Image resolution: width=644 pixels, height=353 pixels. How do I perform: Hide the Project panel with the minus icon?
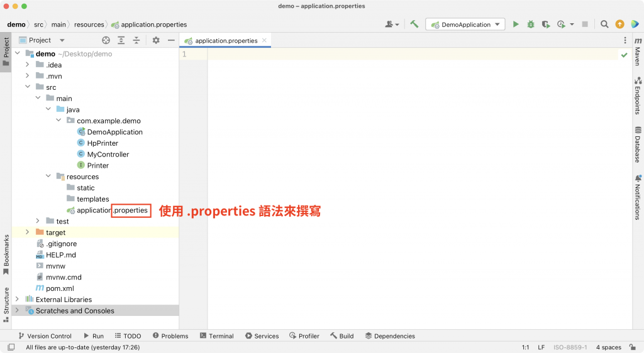point(171,40)
